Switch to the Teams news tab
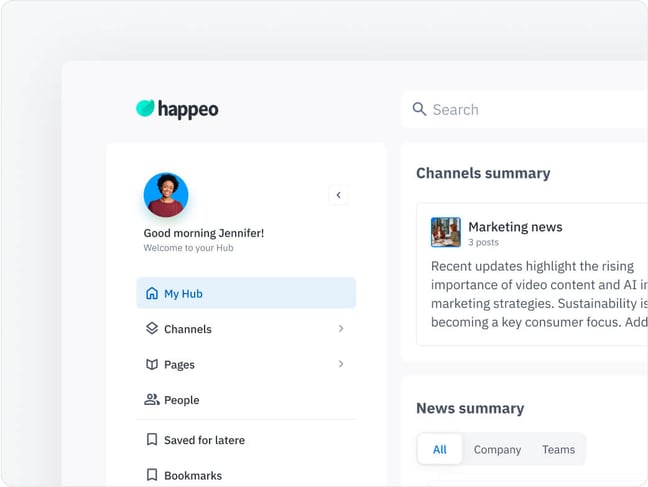 pos(558,450)
